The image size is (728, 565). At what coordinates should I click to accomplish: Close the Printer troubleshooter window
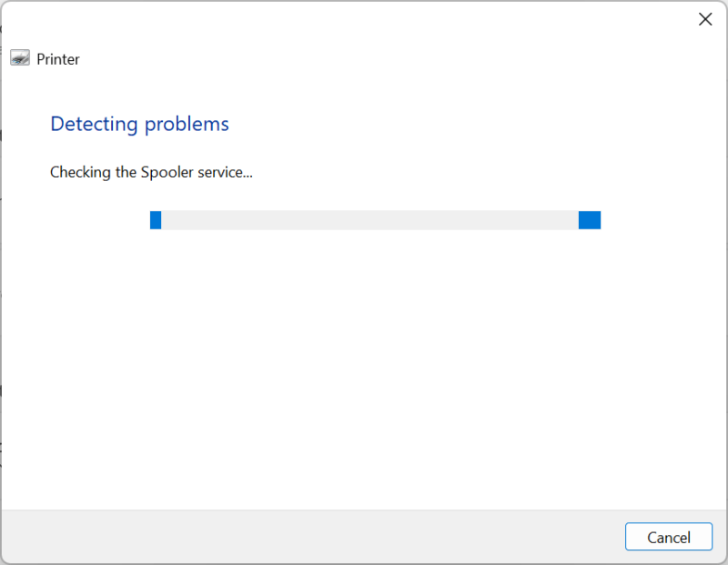pos(705,18)
